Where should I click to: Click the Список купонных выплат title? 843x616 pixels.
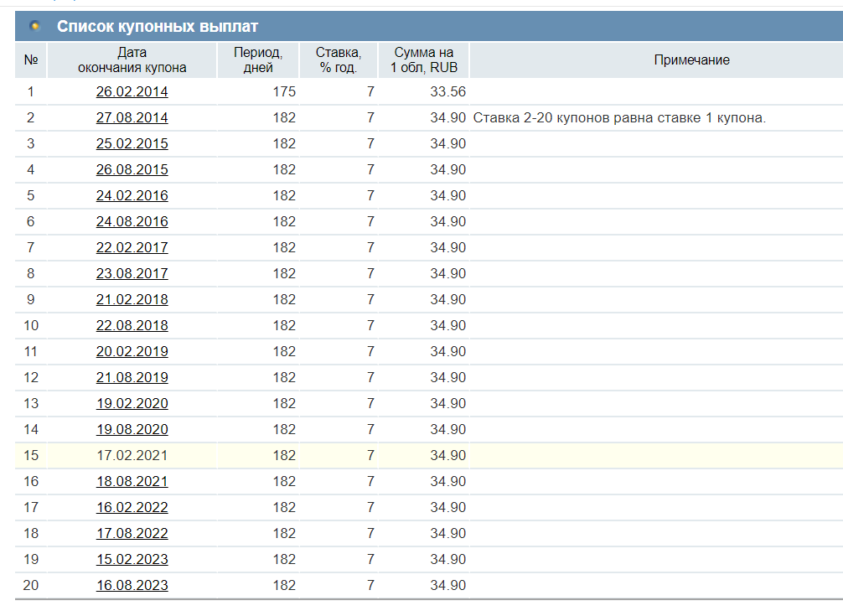158,26
